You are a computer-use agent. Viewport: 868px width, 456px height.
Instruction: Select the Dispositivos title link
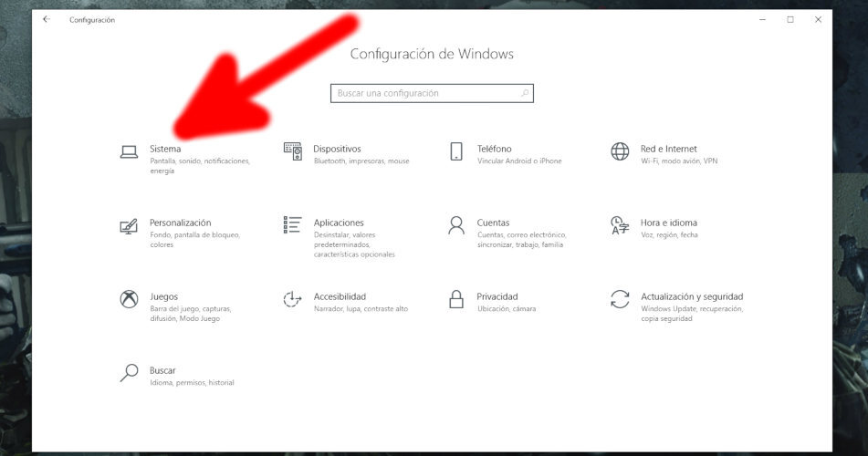click(x=337, y=149)
